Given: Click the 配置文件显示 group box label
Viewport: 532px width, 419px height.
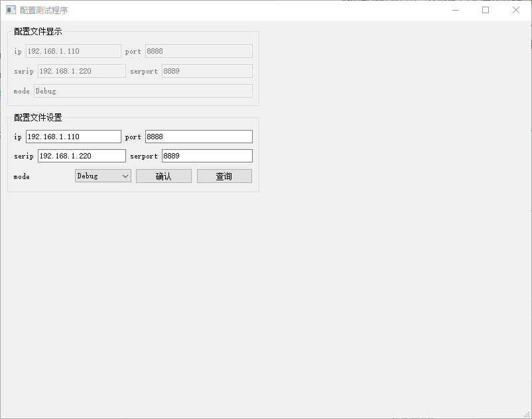Looking at the screenshot, I should [36, 31].
